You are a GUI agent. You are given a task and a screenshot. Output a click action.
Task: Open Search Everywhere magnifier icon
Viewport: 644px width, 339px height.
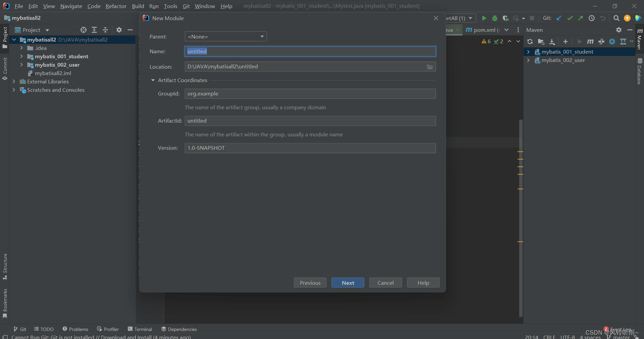tap(616, 18)
